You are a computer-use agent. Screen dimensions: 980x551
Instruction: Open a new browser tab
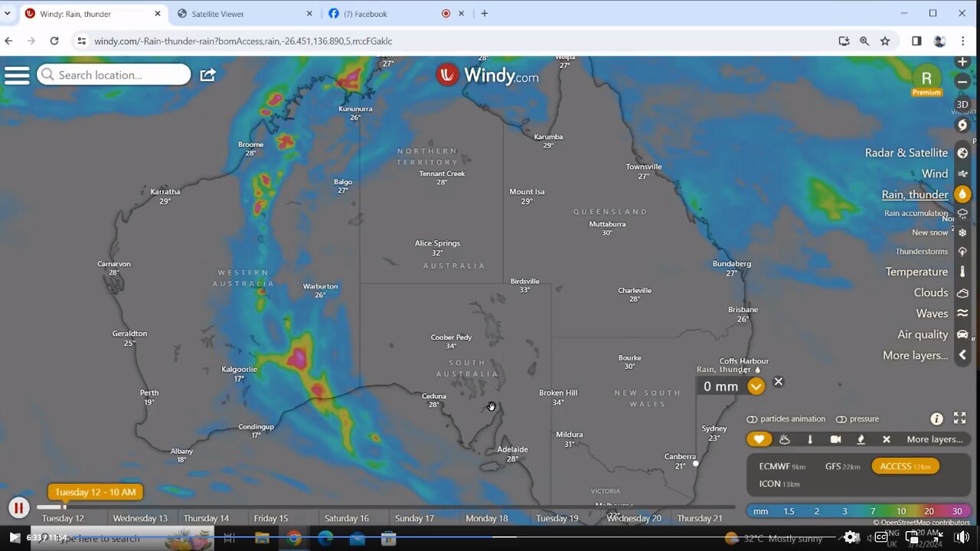[x=484, y=13]
